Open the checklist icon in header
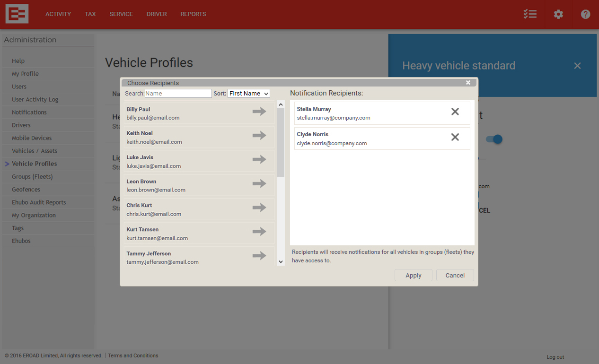Screen dimensions: 599x364 (x=530, y=14)
